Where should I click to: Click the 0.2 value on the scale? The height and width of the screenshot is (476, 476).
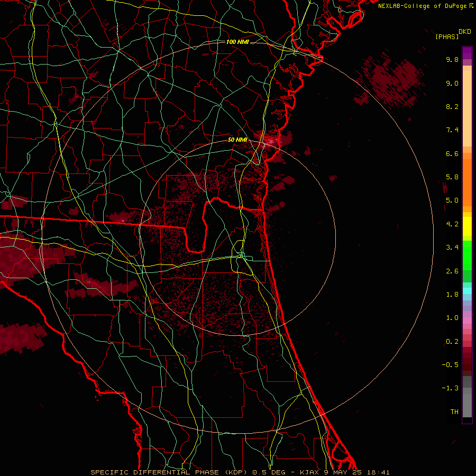pos(452,342)
